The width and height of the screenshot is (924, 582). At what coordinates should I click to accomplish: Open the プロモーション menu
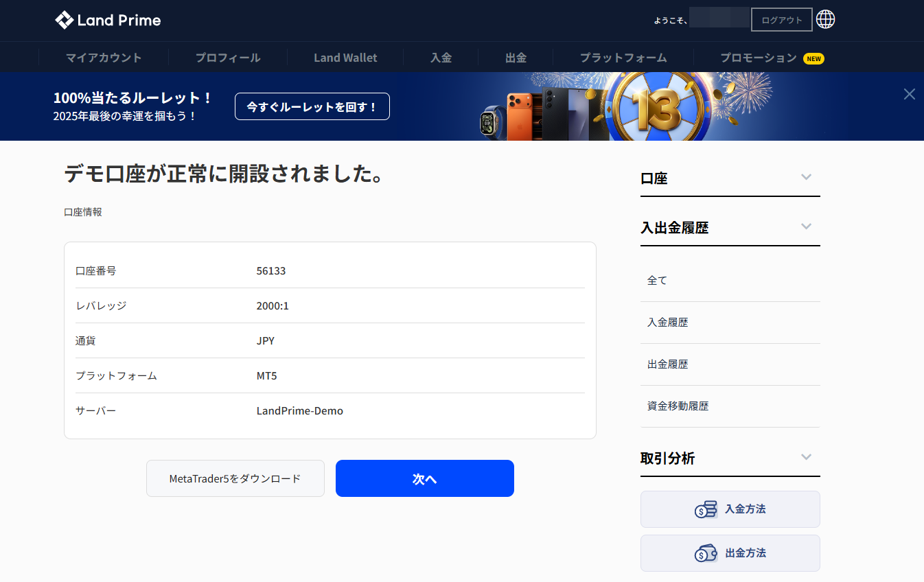point(759,58)
